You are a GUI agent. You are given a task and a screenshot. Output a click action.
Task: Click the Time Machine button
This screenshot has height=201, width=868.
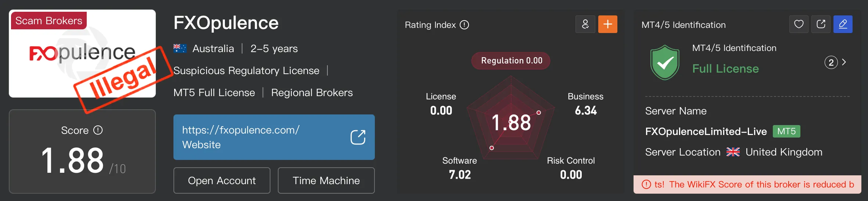pos(326,180)
